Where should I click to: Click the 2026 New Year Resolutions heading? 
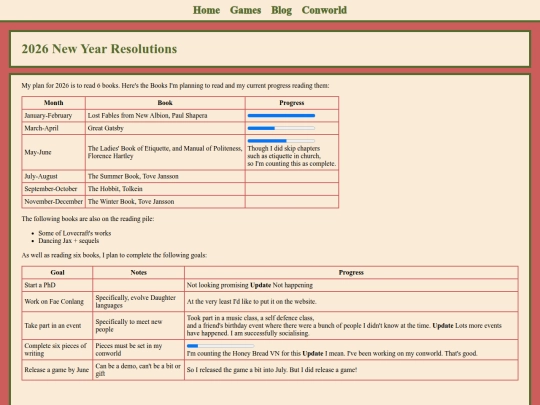[x=99, y=49]
